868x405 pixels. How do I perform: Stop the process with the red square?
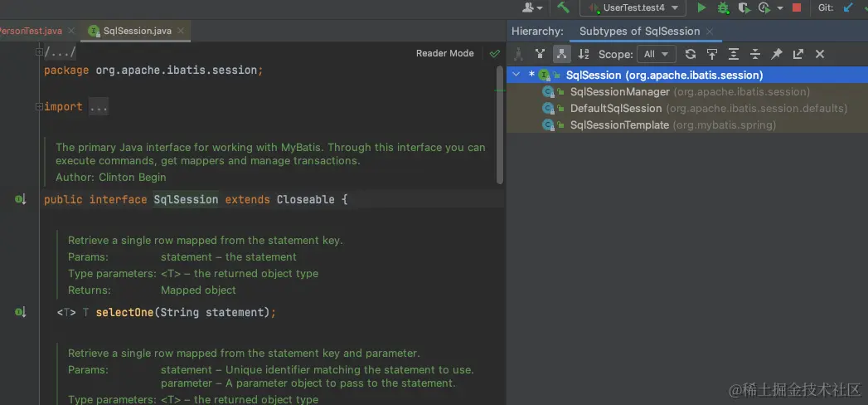[x=797, y=7]
